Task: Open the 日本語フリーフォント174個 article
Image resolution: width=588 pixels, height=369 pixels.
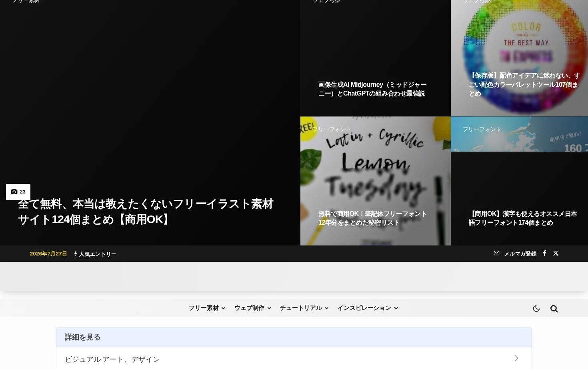Action: pyautogui.click(x=523, y=218)
